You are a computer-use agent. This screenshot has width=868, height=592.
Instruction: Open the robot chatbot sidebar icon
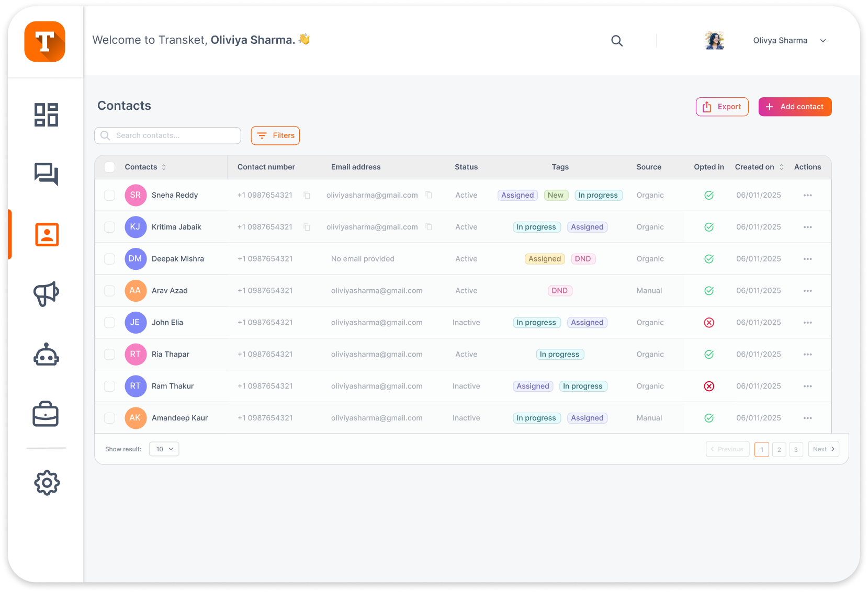pos(46,355)
